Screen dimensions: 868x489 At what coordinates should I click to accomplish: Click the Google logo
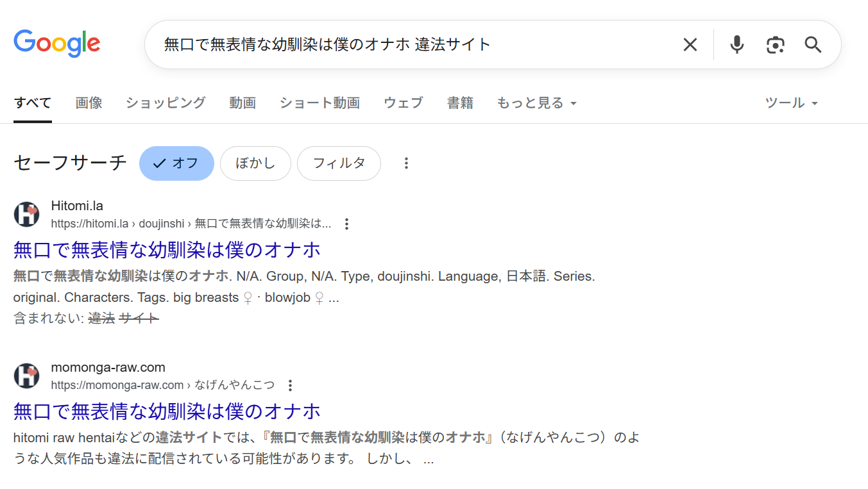point(56,43)
